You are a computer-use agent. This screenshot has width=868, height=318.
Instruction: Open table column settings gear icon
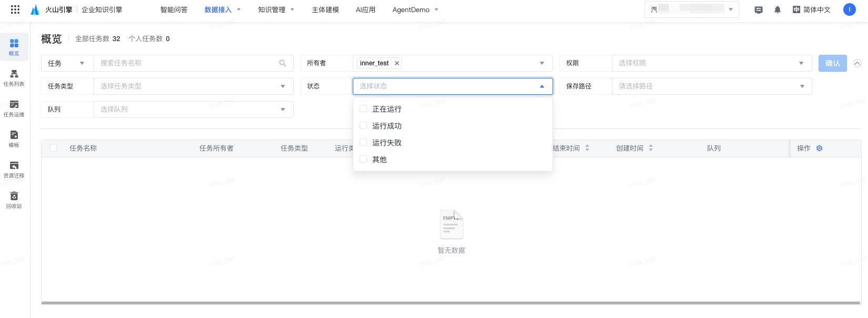pos(819,148)
